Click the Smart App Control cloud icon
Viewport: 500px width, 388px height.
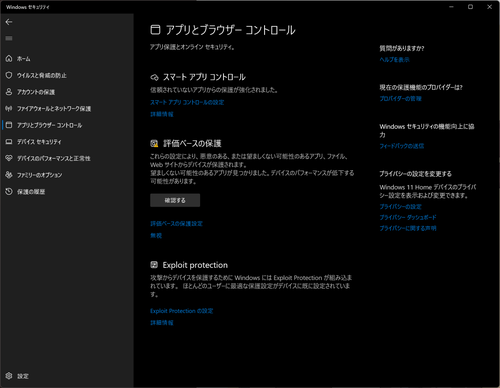pyautogui.click(x=154, y=77)
